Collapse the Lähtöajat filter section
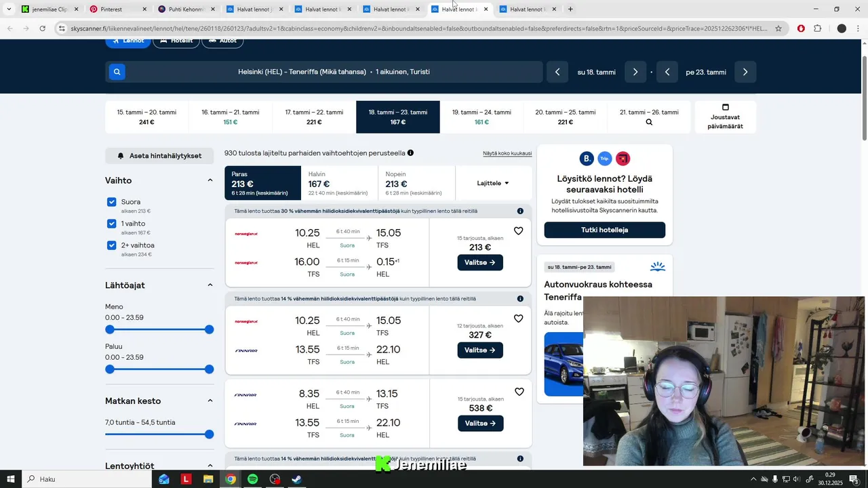The height and width of the screenshot is (488, 868). coord(210,285)
